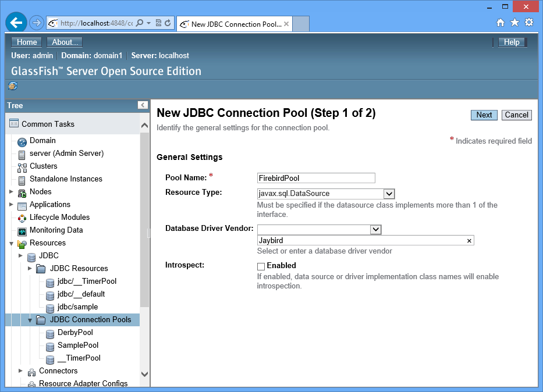The image size is (543, 392).
Task: Clear the Jaybird vendor text field
Action: coord(469,241)
